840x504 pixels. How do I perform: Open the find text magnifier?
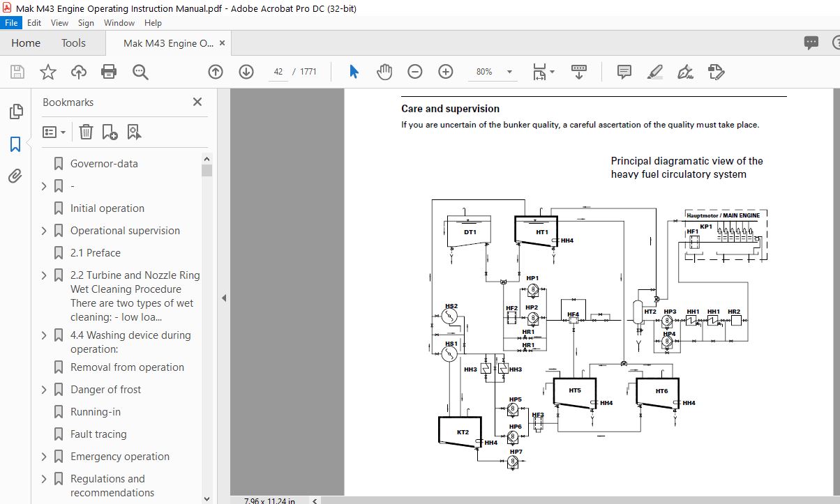point(140,72)
